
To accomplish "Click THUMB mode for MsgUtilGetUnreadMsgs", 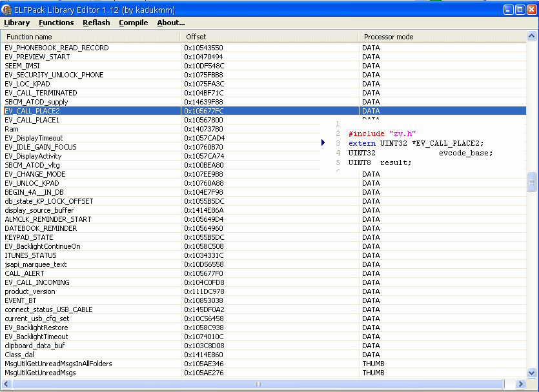I will pos(373,373).
